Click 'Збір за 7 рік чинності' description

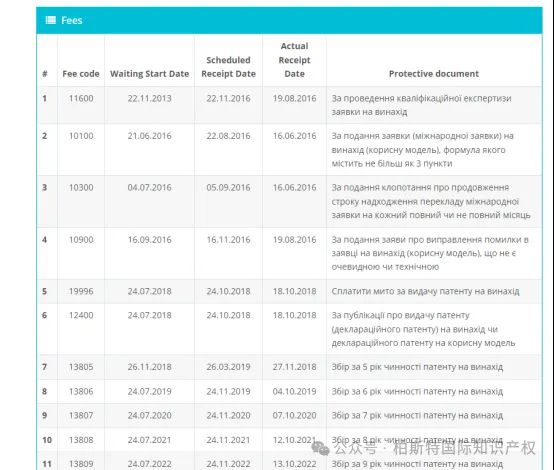417,415
